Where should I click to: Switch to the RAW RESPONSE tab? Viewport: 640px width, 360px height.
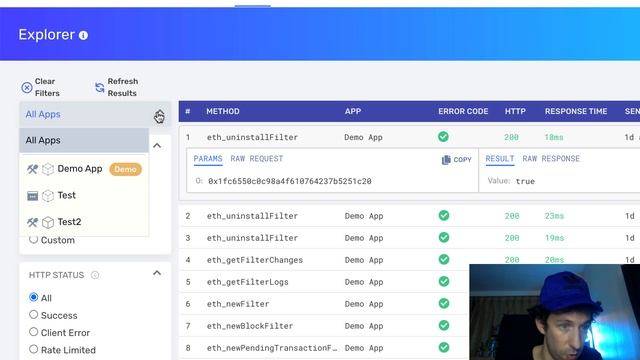click(x=551, y=159)
